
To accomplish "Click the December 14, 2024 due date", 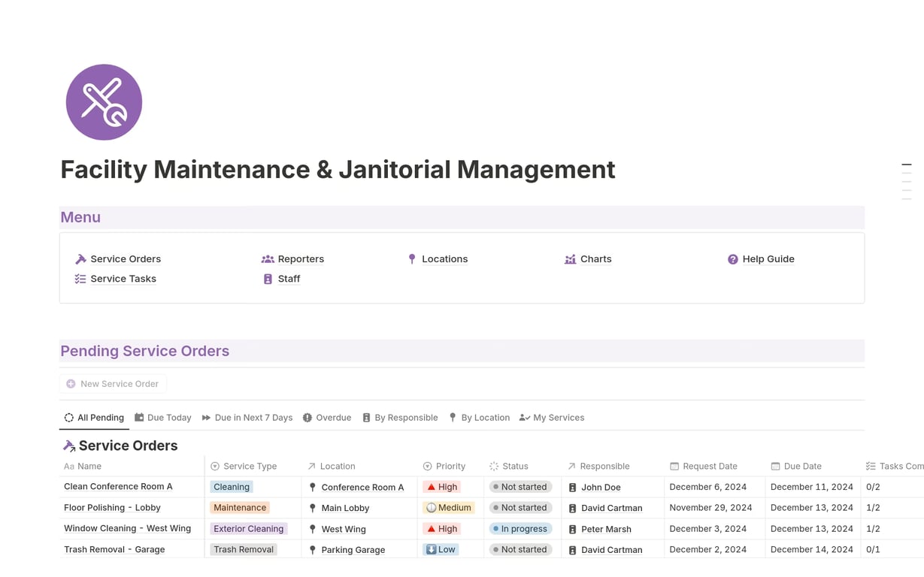I will 812,550.
